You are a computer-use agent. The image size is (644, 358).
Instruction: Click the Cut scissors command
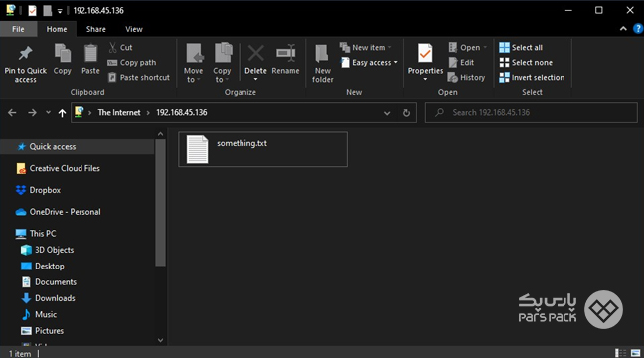coord(120,48)
